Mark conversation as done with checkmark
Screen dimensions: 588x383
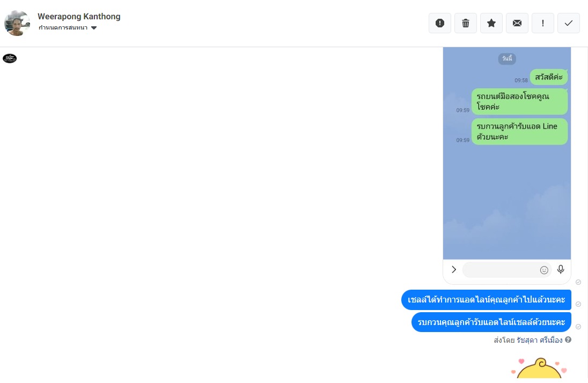(569, 23)
